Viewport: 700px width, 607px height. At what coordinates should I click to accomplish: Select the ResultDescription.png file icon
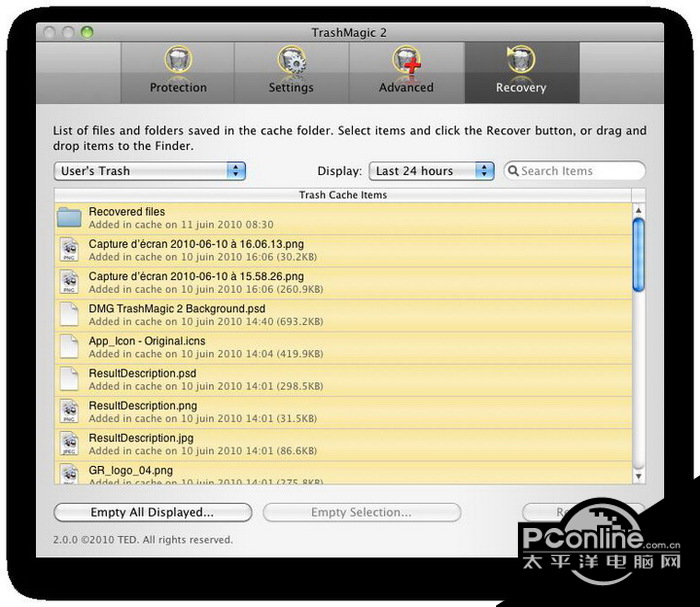coord(69,411)
